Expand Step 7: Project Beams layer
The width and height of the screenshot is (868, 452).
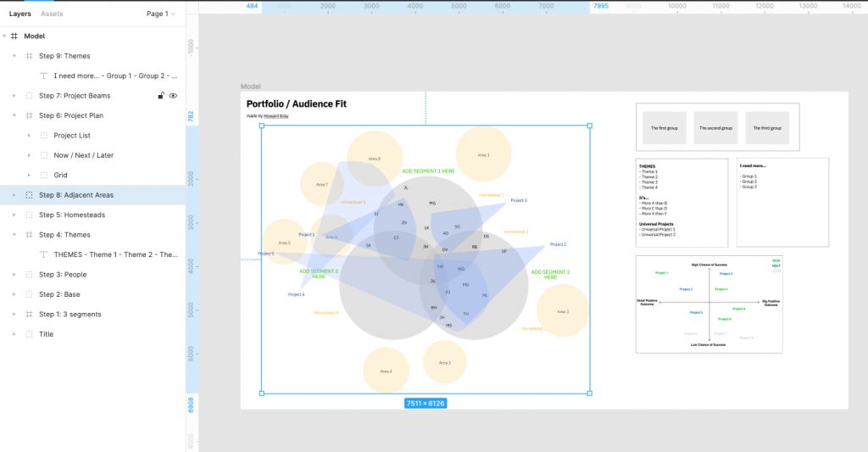[x=14, y=96]
